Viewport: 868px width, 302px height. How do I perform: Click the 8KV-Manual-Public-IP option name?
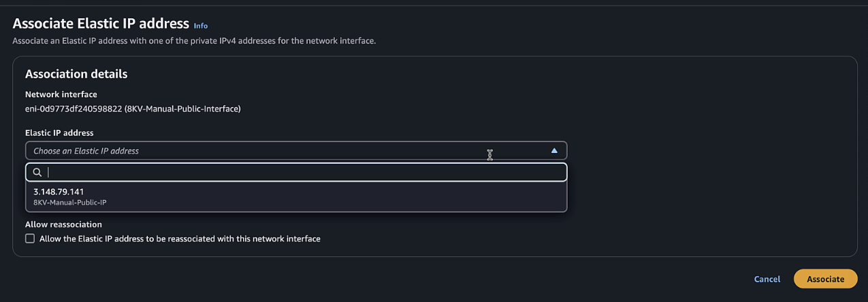click(70, 202)
